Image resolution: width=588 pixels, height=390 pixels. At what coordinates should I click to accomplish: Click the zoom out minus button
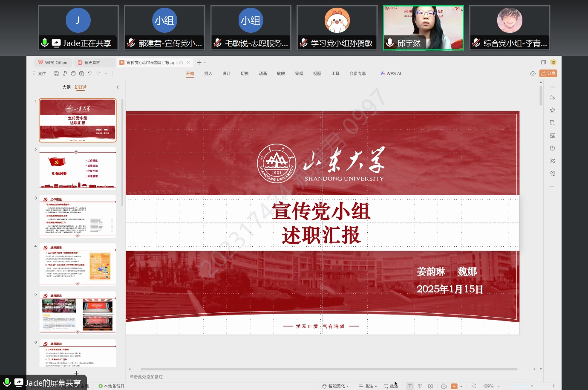(507, 386)
